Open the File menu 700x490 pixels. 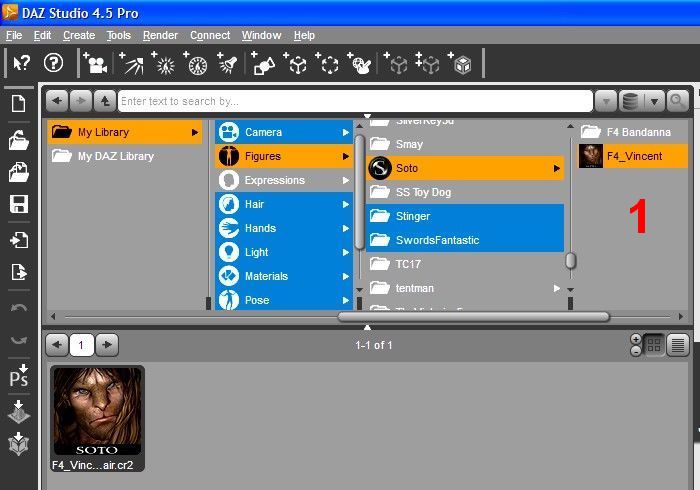point(14,35)
